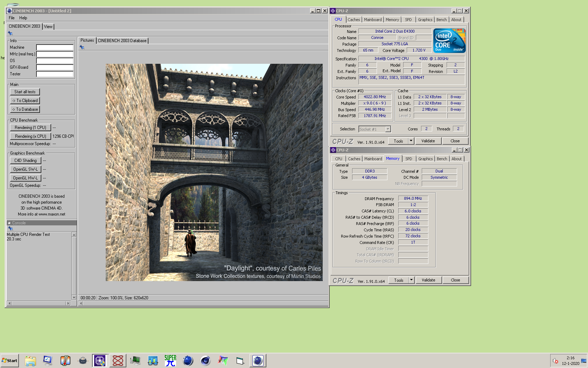The height and width of the screenshot is (368, 588).
Task: Click pin icon in the Console panel
Action: [x=10, y=229]
